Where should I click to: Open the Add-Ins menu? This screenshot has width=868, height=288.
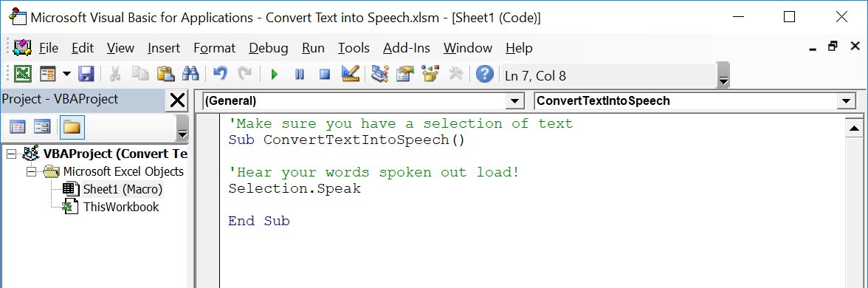click(x=406, y=48)
